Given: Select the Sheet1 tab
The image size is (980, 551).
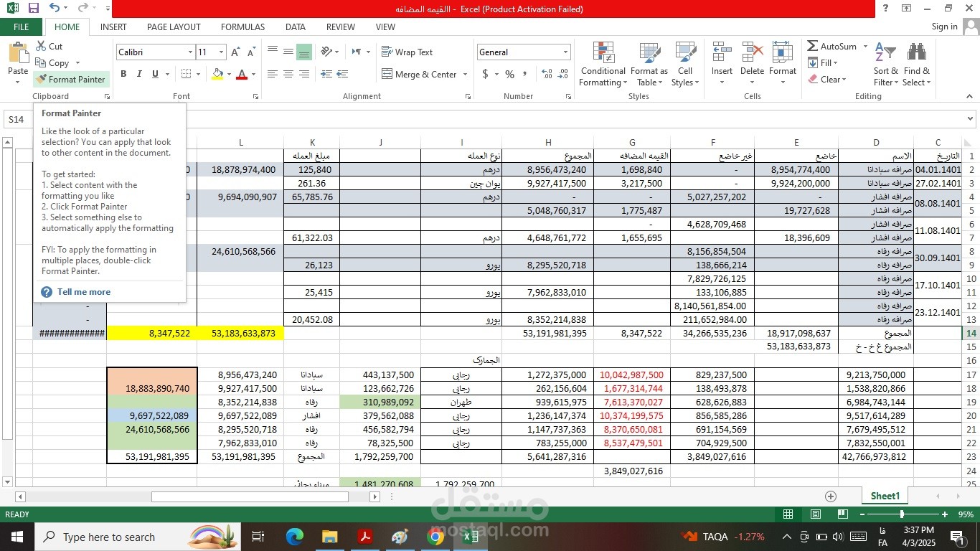Looking at the screenshot, I should pyautogui.click(x=885, y=496).
